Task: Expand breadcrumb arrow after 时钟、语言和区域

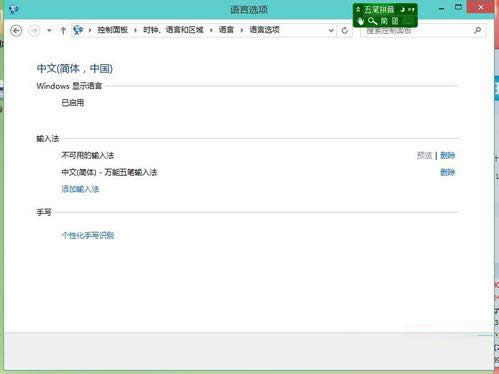Action: pyautogui.click(x=211, y=30)
